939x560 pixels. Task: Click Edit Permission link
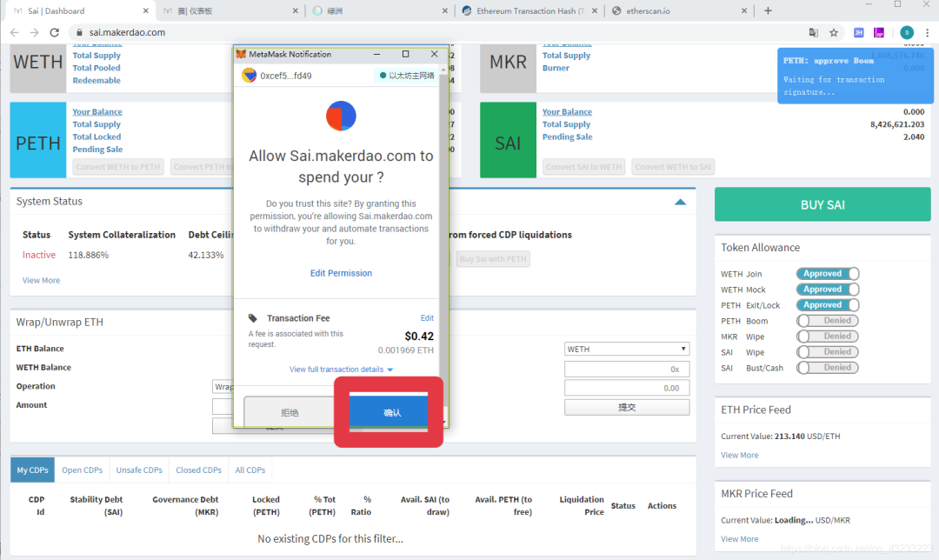[x=341, y=273]
